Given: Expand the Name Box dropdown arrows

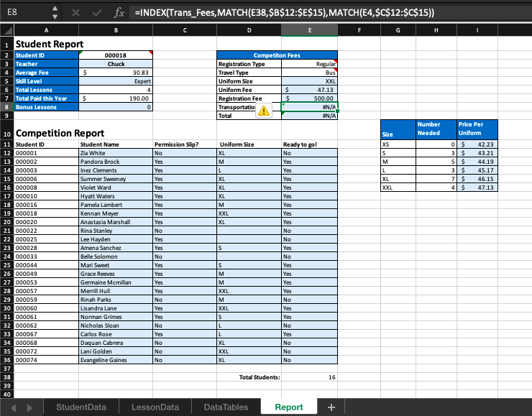Looking at the screenshot, I should click(x=55, y=12).
